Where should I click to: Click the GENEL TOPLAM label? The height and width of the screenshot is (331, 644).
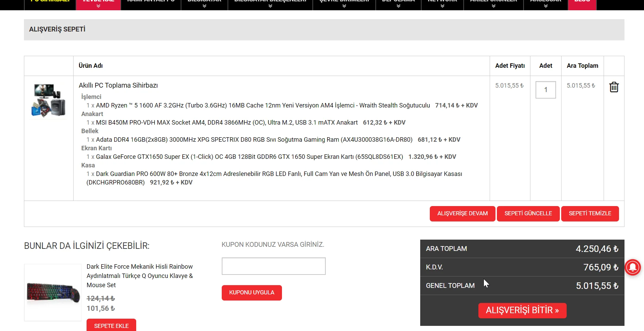coord(450,286)
